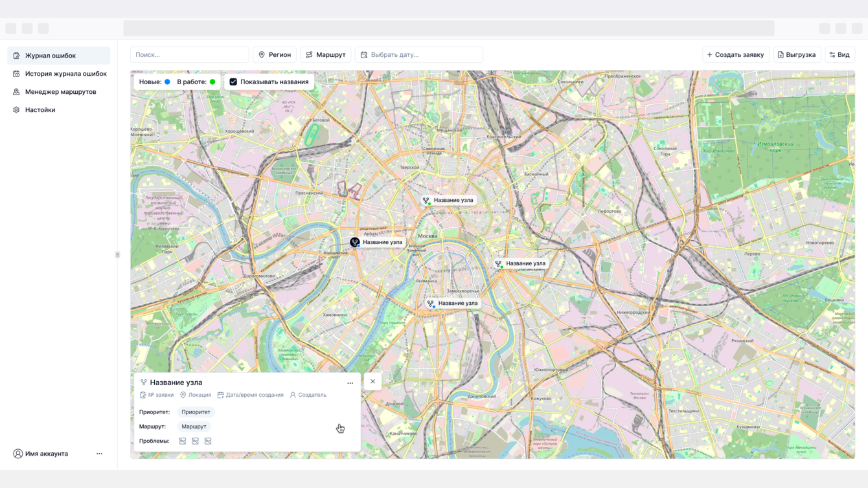Open the Регион filter dropdown

(275, 55)
